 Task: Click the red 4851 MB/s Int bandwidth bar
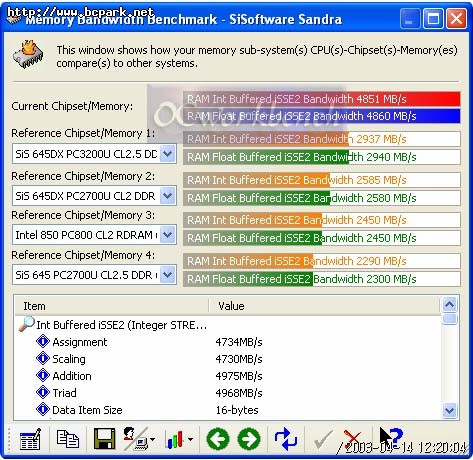[322, 99]
